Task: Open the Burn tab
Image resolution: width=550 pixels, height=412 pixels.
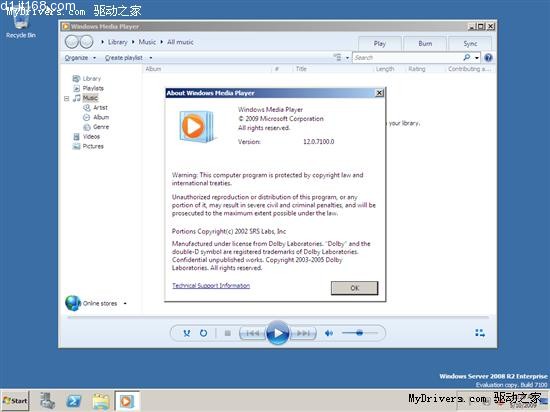Action: pos(425,44)
